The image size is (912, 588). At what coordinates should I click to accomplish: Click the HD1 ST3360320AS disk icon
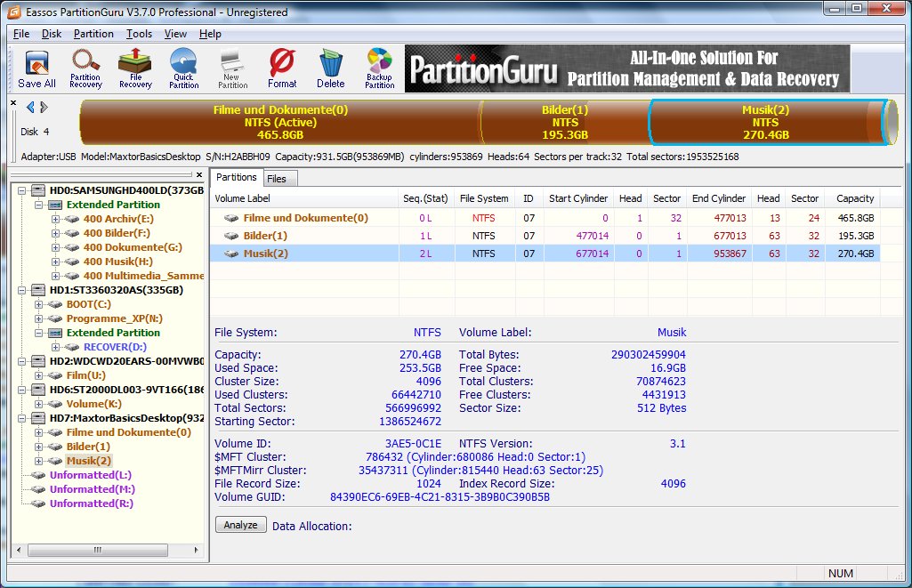(38, 290)
